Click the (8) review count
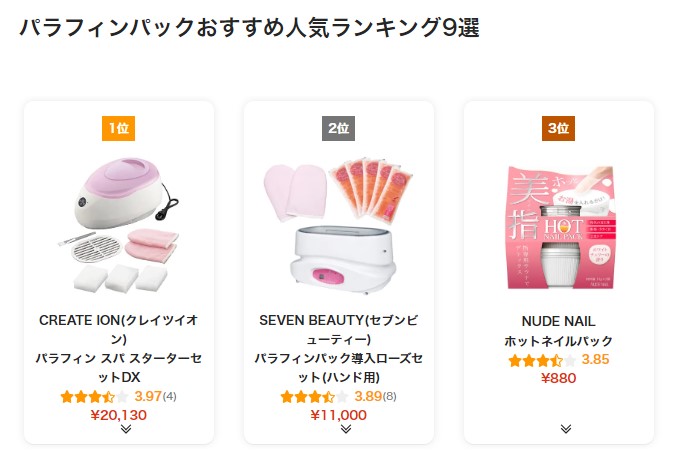 click(x=390, y=396)
